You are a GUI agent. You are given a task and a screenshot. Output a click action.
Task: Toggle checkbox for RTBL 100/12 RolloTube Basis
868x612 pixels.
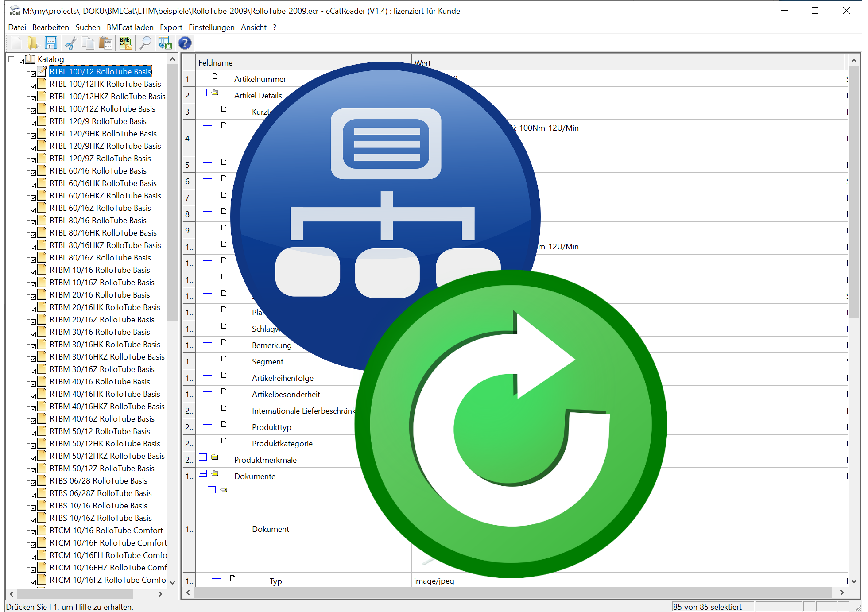[33, 74]
